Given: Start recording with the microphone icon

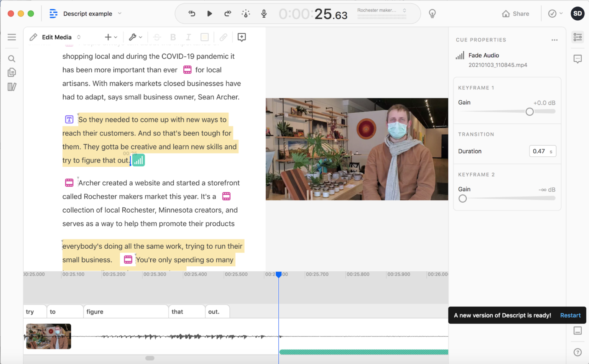Looking at the screenshot, I should (264, 14).
